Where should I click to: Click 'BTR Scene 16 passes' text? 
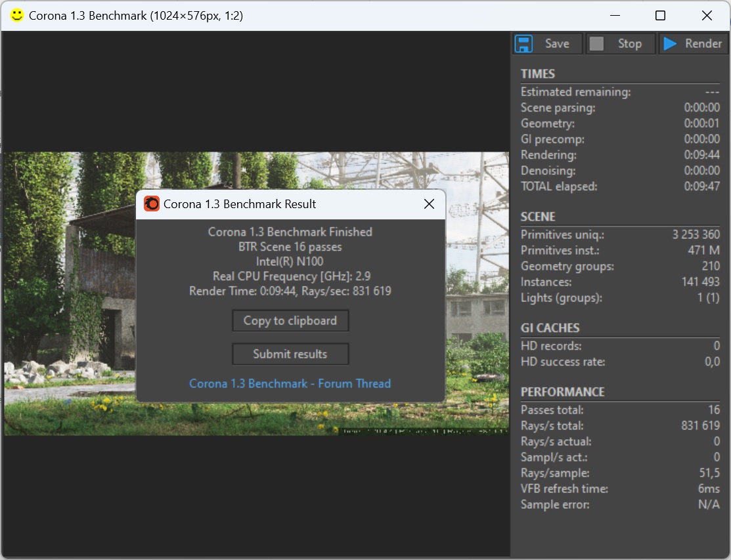pos(290,247)
